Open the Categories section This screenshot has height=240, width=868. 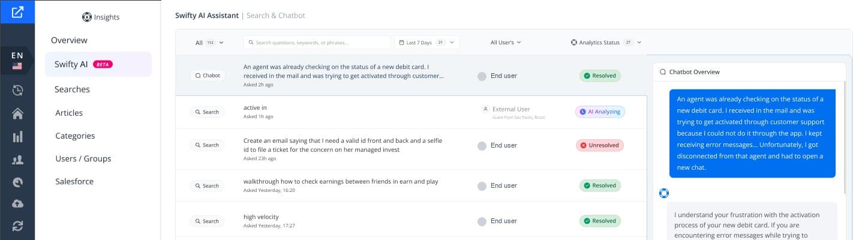coord(75,136)
